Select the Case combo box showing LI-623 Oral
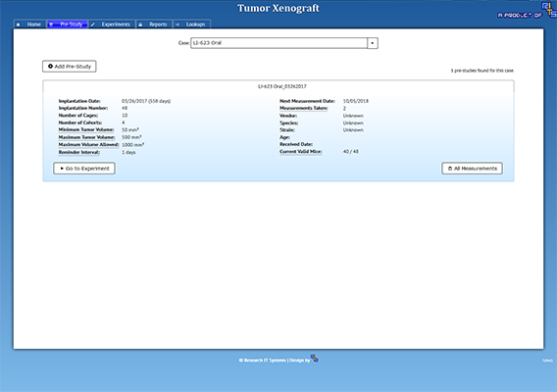Viewport: 557px width, 392px height. coord(284,43)
